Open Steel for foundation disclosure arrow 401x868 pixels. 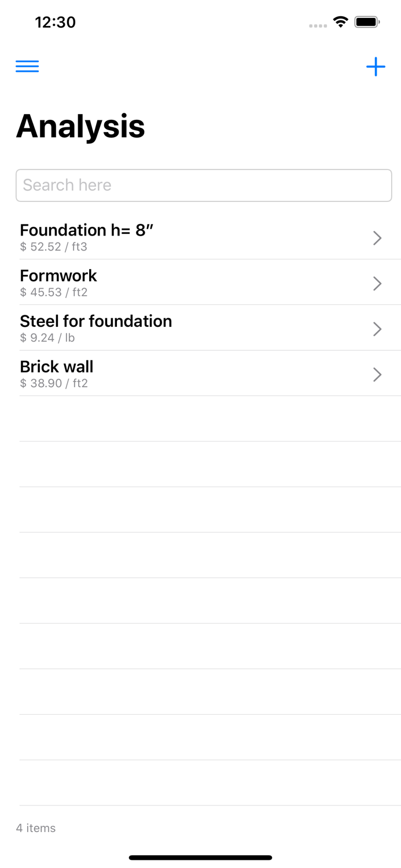(x=377, y=329)
